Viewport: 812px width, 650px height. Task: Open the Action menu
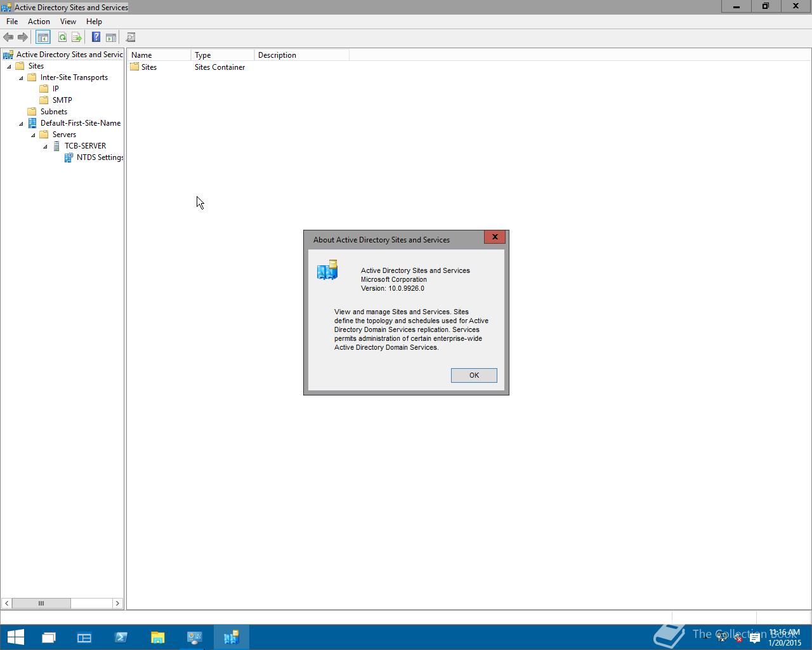39,22
